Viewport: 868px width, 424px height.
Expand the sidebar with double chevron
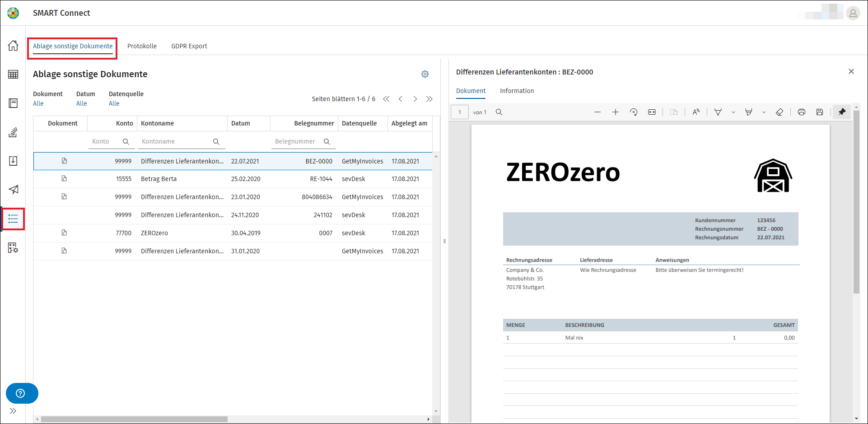(x=13, y=411)
